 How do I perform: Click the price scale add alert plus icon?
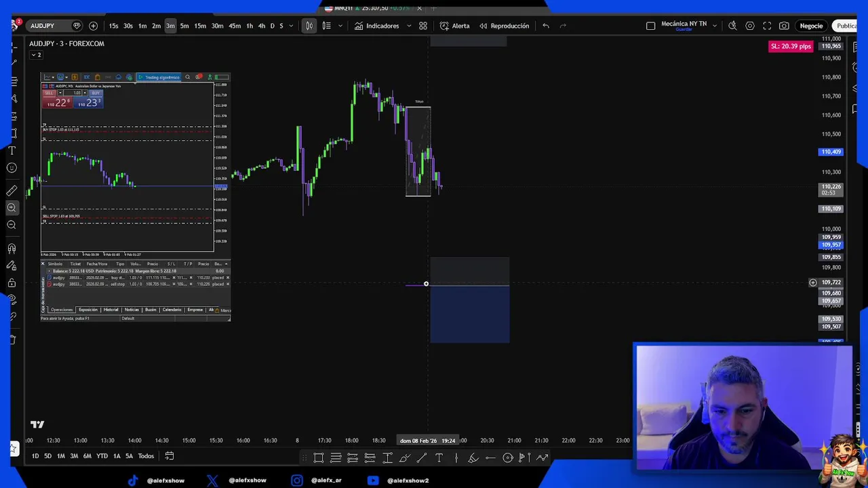tap(812, 283)
